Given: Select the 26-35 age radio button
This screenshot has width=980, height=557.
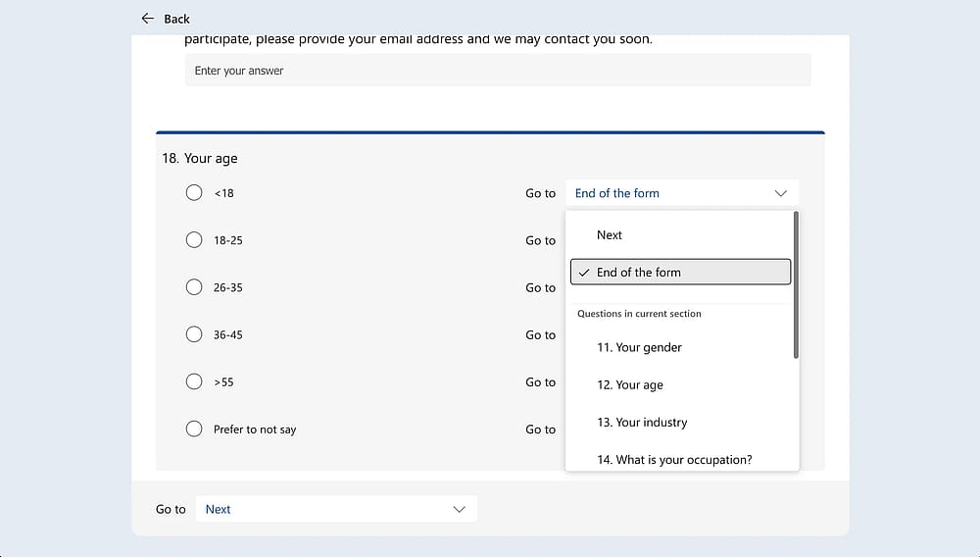Looking at the screenshot, I should click(x=194, y=287).
